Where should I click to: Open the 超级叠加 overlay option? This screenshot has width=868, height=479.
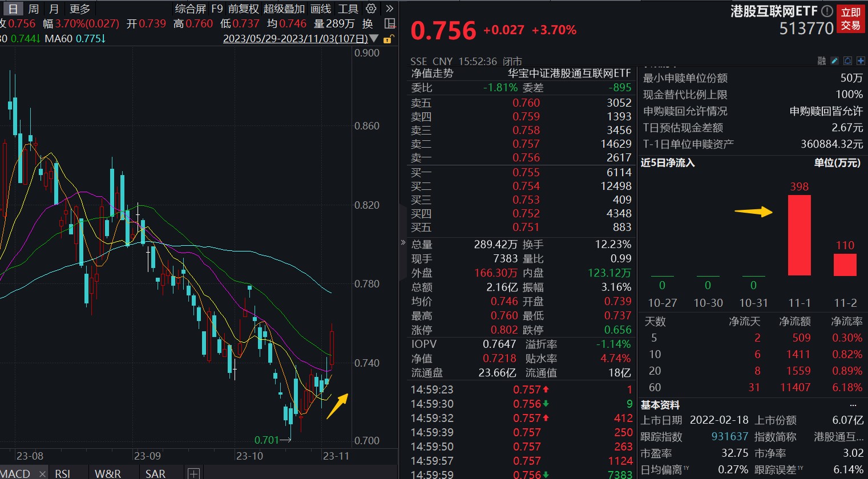pos(284,9)
